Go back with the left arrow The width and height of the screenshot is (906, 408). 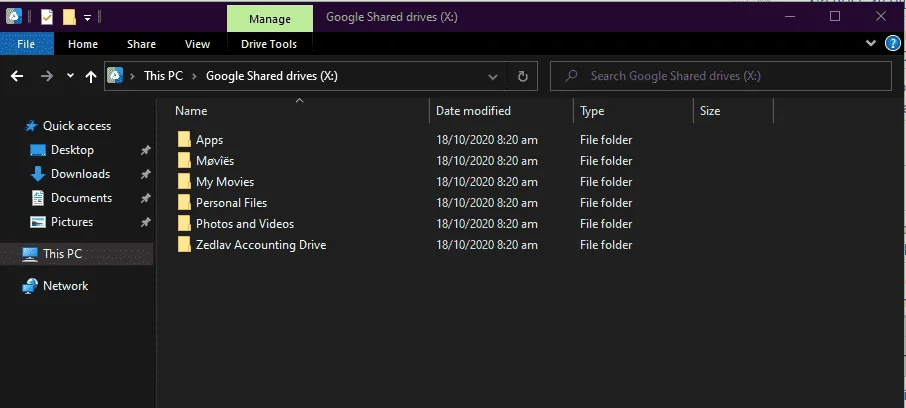pyautogui.click(x=17, y=76)
